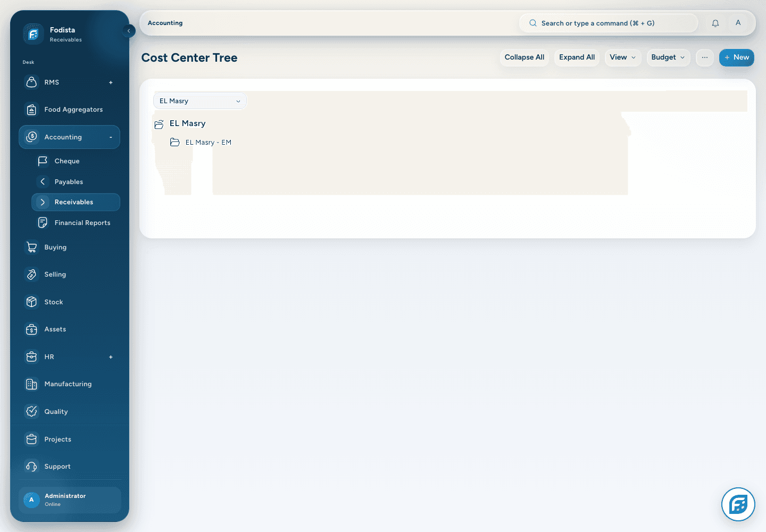Expand the RMS section plus sign
The height and width of the screenshot is (532, 766).
[111, 82]
